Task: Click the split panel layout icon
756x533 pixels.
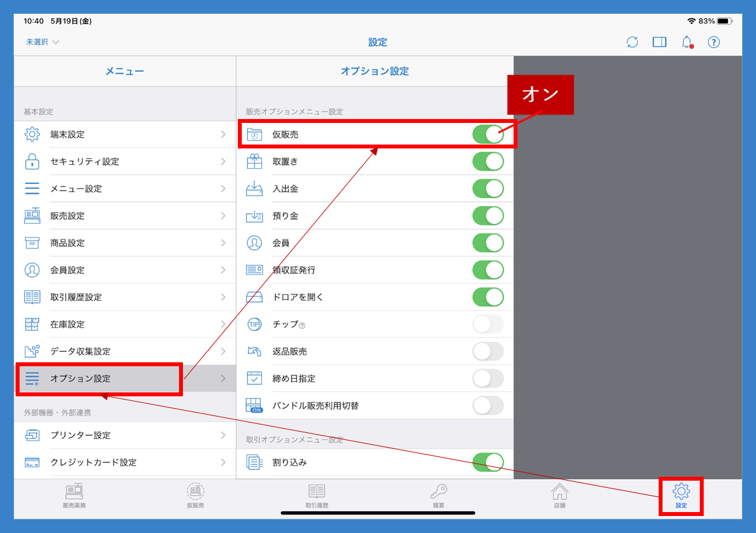Action: click(659, 42)
